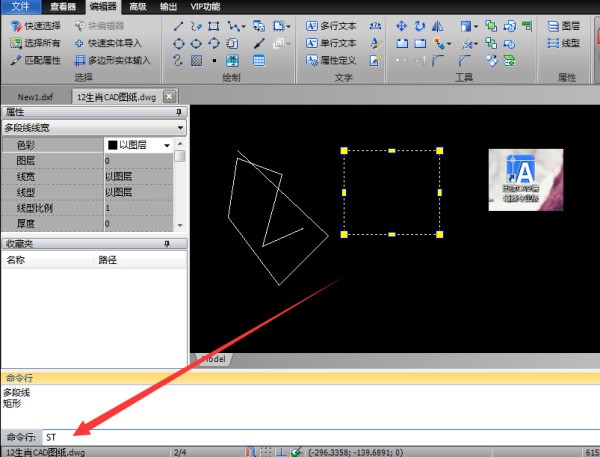The height and width of the screenshot is (457, 600).
Task: Click the 命令行 command input field
Action: [x=300, y=437]
